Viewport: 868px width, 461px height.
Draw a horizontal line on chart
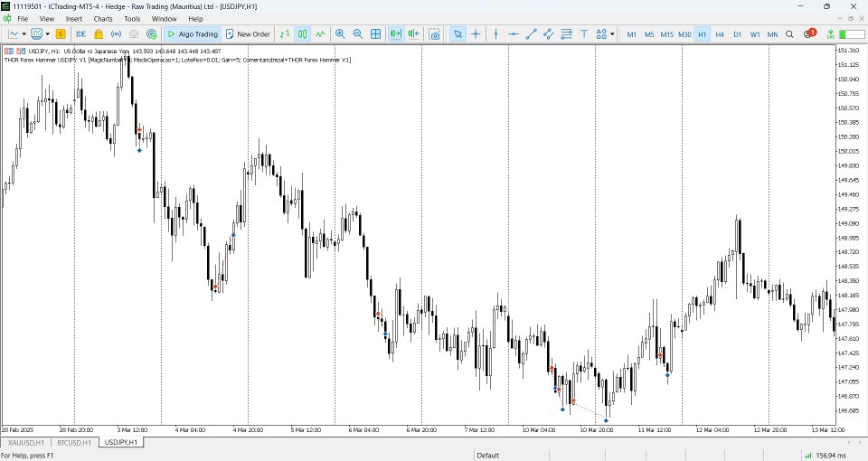514,34
